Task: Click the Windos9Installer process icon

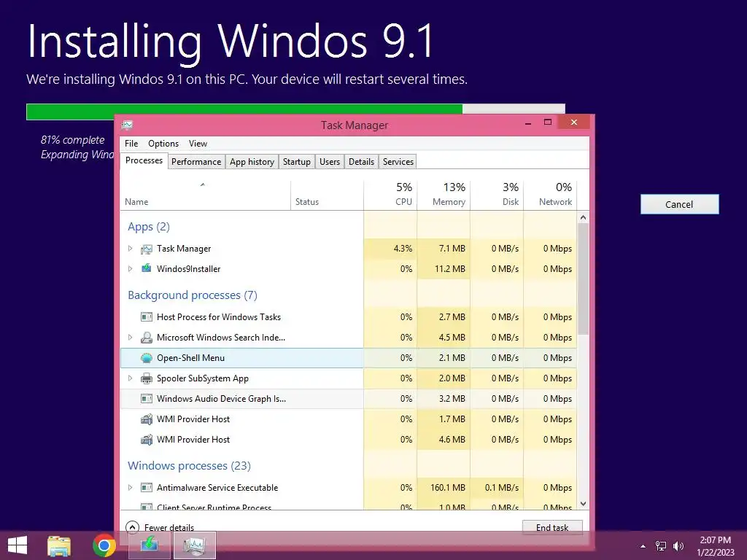Action: pyautogui.click(x=146, y=268)
